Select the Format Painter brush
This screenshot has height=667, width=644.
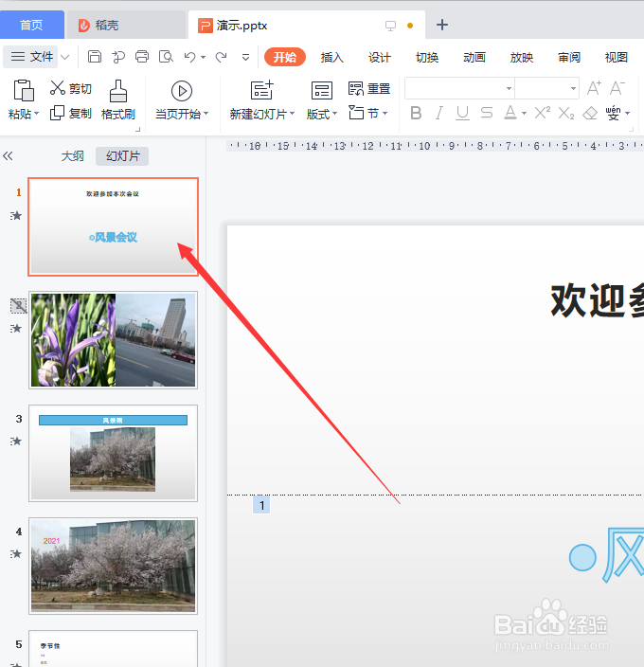click(x=118, y=91)
